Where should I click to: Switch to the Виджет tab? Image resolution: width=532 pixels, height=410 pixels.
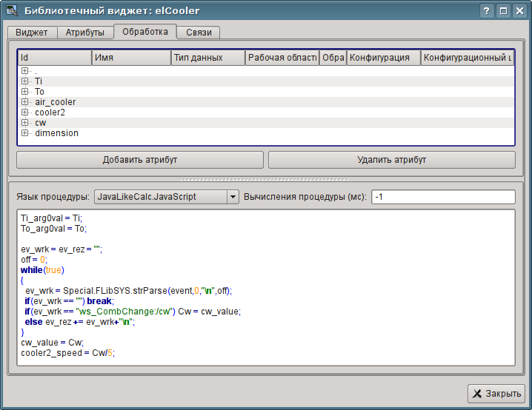point(32,33)
